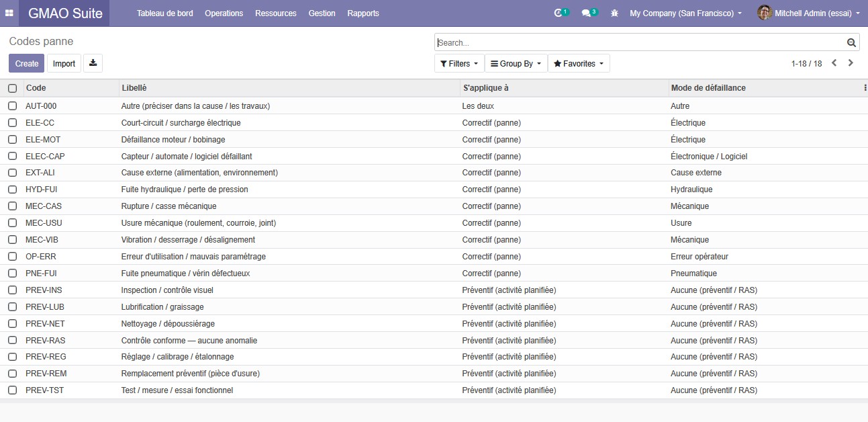Click 'Pneumatique' failure mode cell
The image size is (868, 422).
point(693,273)
